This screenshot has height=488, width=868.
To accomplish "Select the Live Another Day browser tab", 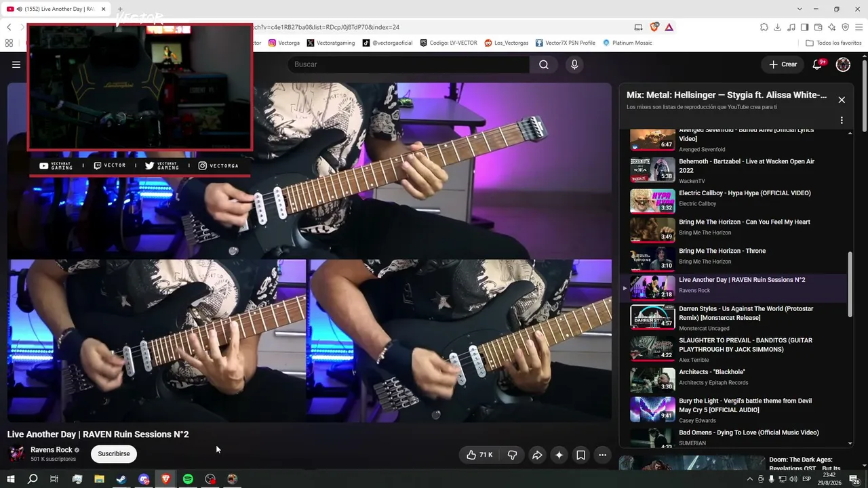I will [56, 9].
